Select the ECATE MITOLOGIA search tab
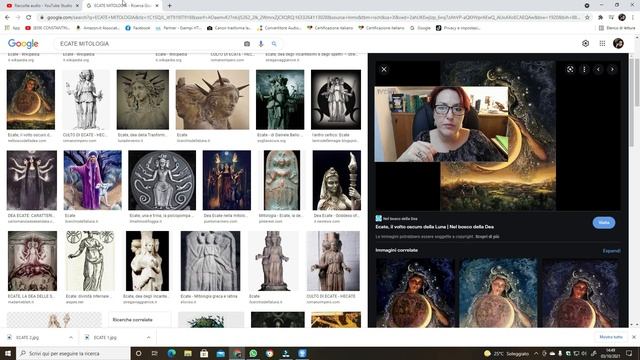Viewport: 640px width, 360px height. [122, 6]
